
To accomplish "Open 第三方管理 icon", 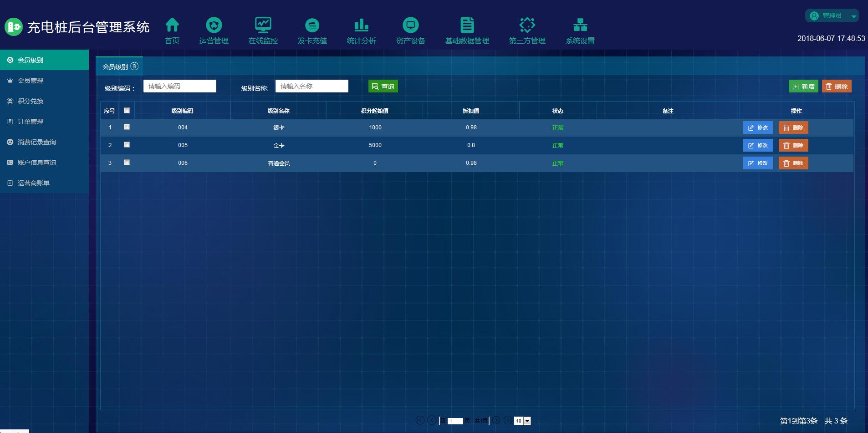I will click(x=527, y=25).
